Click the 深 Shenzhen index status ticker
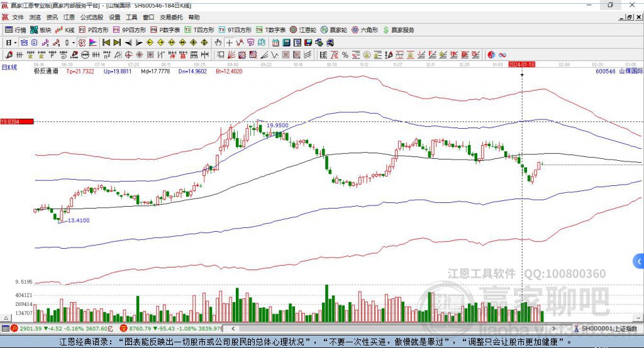The width and height of the screenshot is (644, 348). (171, 329)
